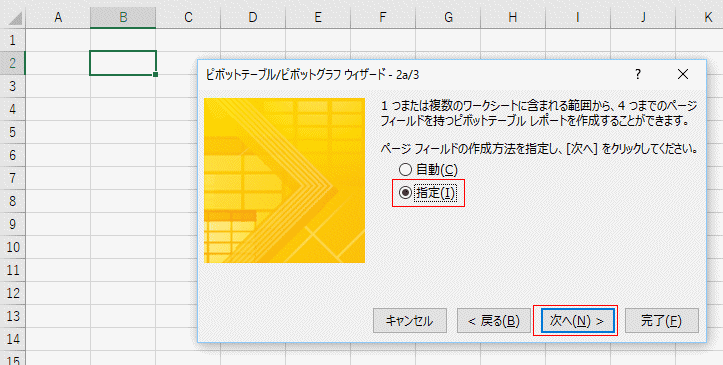The height and width of the screenshot is (365, 723).
Task: Click the < 戻る(B) button
Action: coord(494,321)
